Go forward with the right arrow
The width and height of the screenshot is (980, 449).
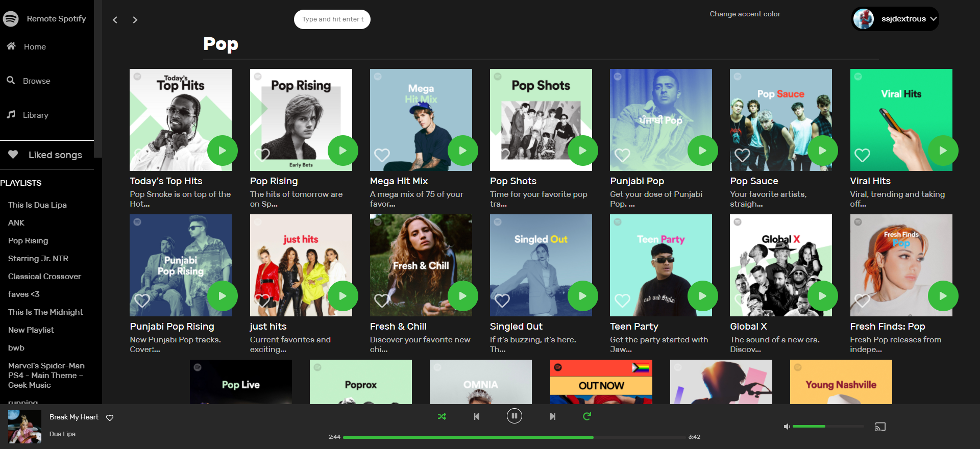tap(135, 20)
